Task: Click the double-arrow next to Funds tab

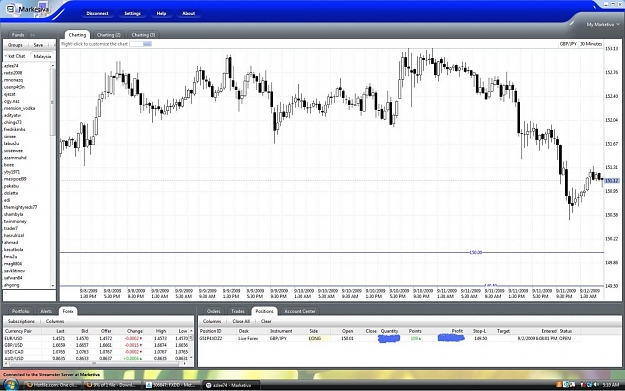Action: point(33,35)
